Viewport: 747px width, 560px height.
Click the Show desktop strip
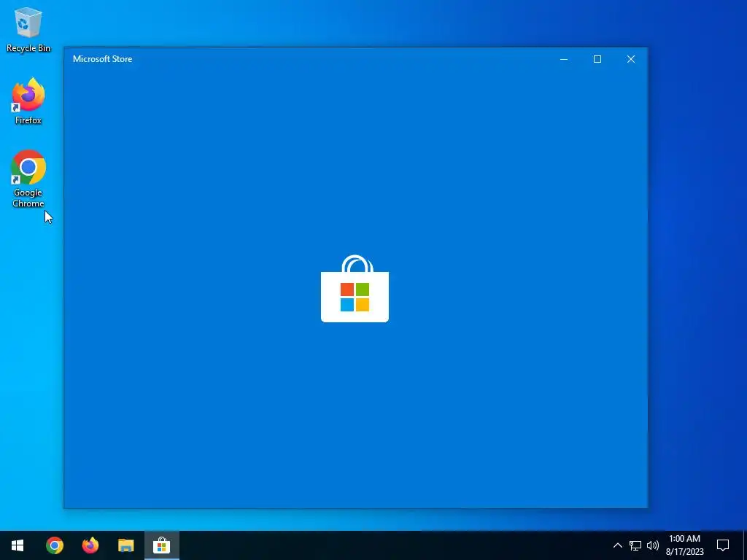tap(745, 545)
